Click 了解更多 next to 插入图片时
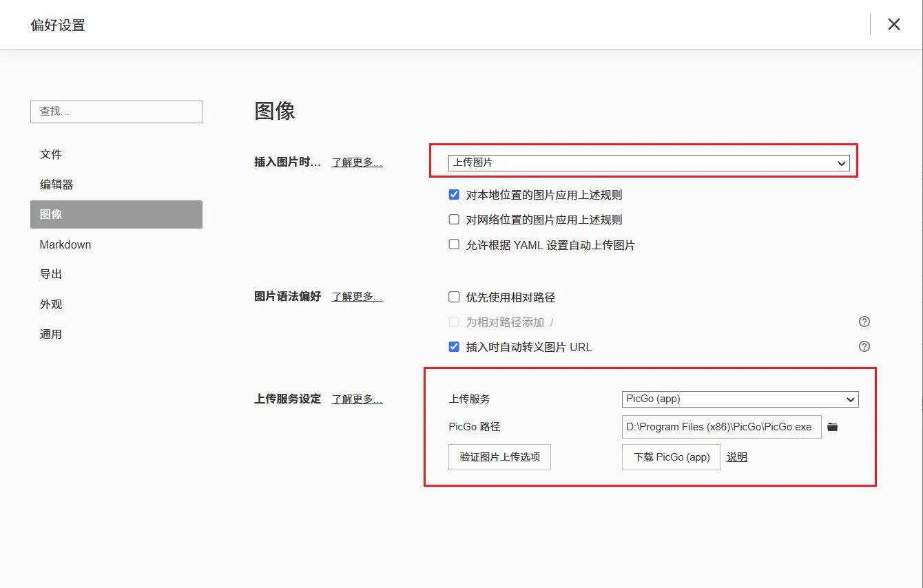 (x=356, y=162)
